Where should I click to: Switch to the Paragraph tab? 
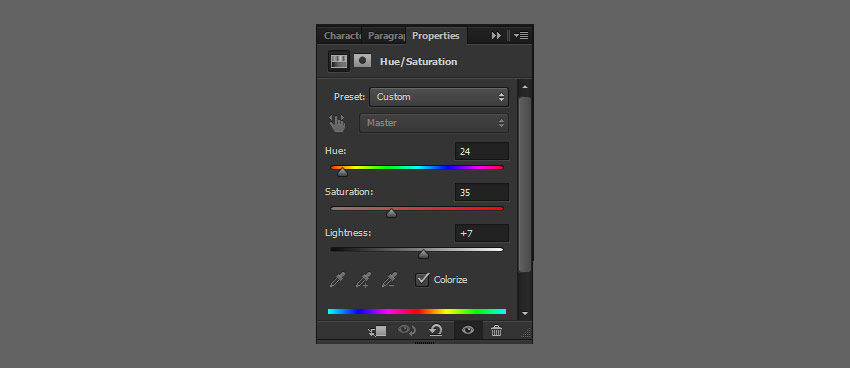tap(385, 36)
